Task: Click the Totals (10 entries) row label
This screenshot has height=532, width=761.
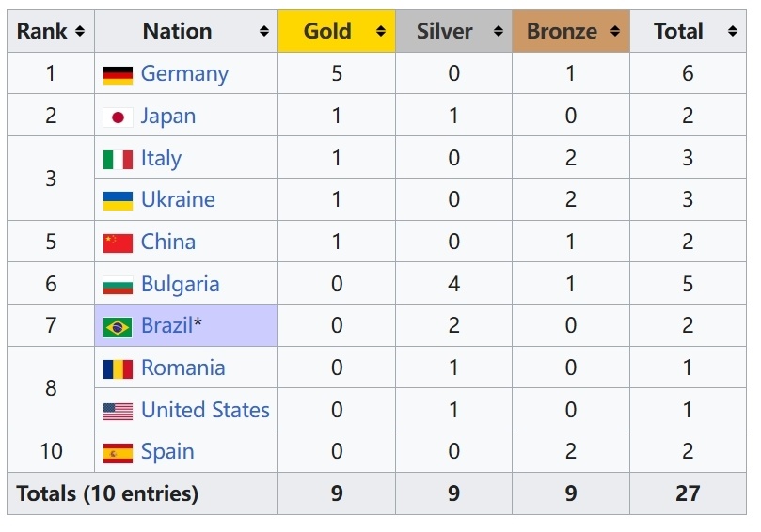Action: point(107,493)
